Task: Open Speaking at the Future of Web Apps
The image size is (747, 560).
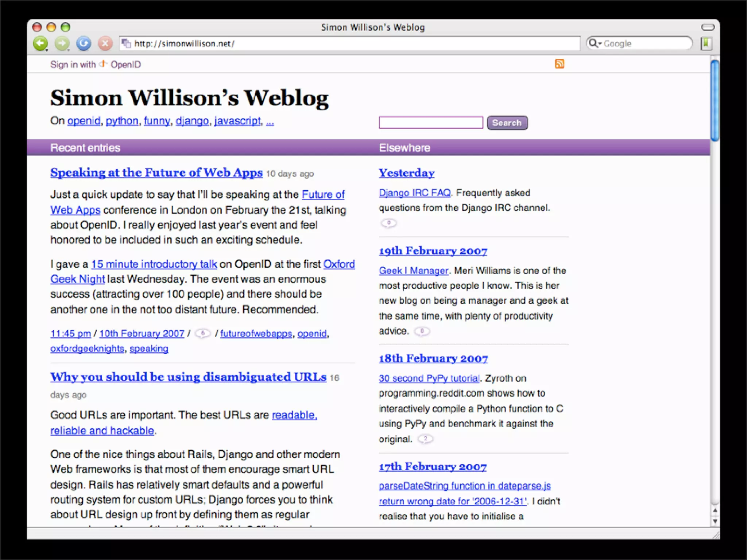Action: click(x=156, y=172)
